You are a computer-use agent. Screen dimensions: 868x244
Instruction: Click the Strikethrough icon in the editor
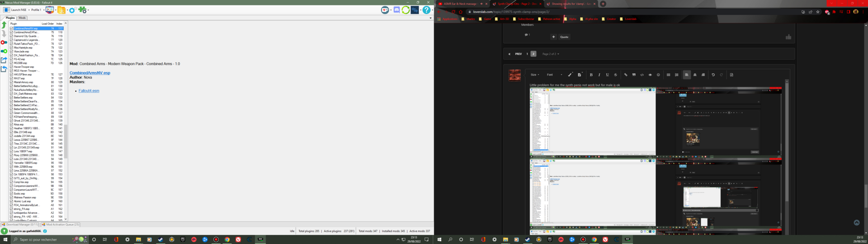615,75
